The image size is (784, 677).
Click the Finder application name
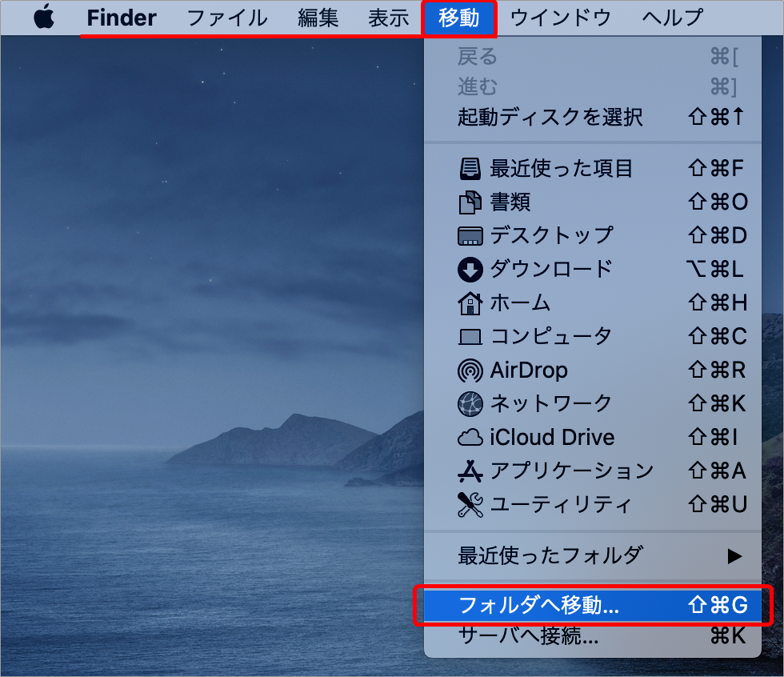pos(121,18)
